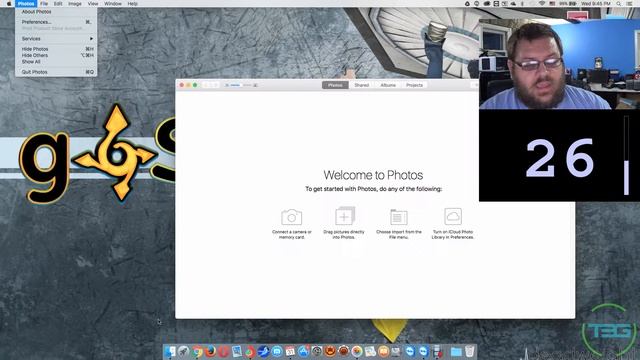
Task: Open the Help menu
Action: (x=133, y=4)
